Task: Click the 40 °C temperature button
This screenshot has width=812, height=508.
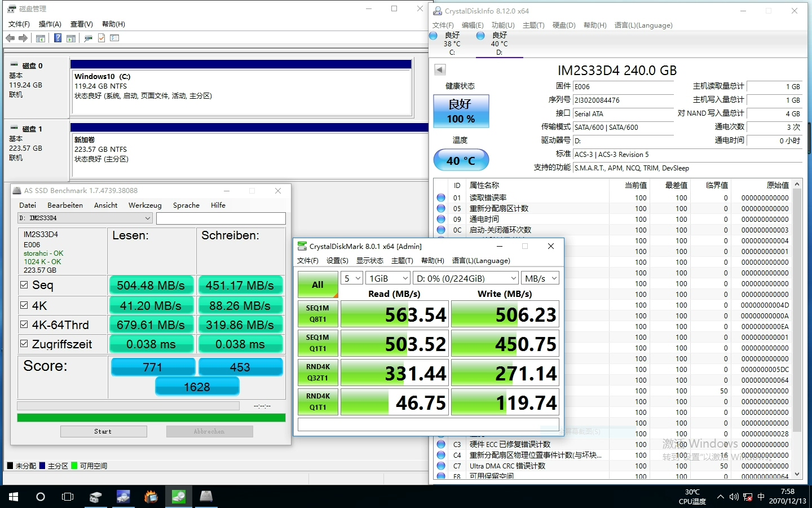Action: tap(461, 160)
